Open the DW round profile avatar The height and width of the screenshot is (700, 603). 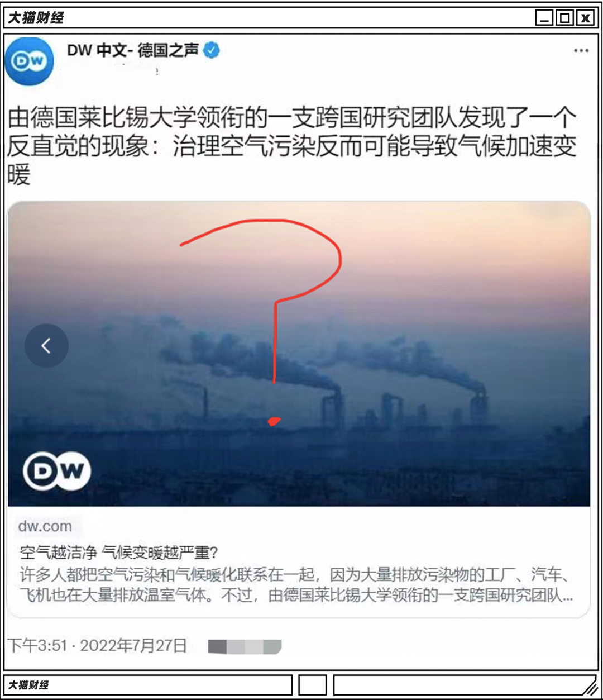click(30, 61)
